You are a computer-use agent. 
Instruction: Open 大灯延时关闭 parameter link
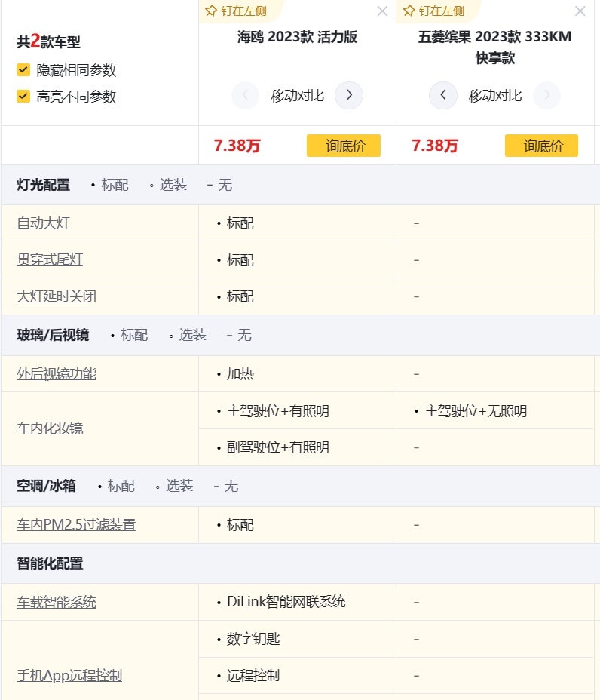(x=57, y=296)
